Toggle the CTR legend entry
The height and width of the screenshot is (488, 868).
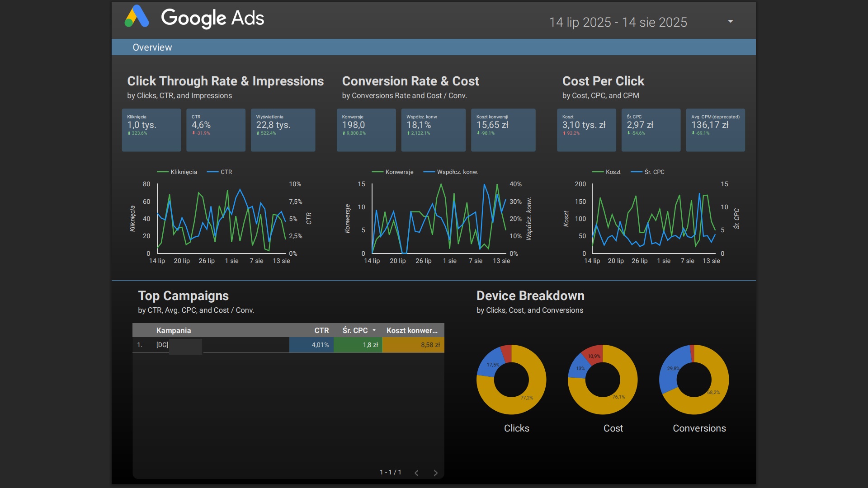(x=220, y=172)
